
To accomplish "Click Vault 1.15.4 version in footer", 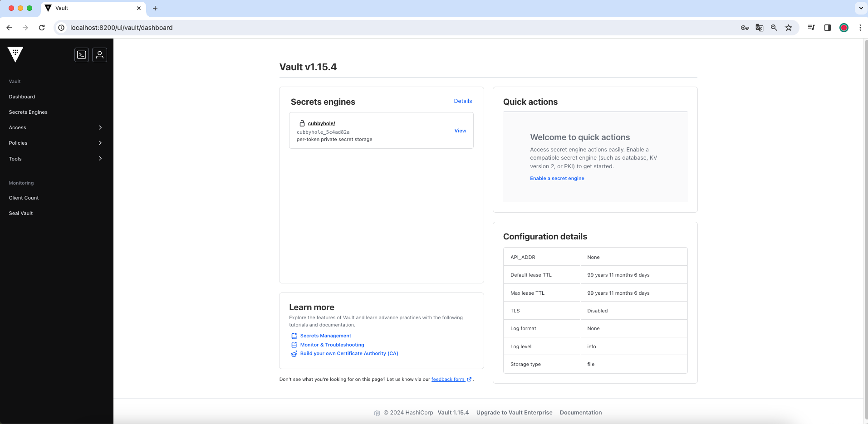I will pos(453,413).
